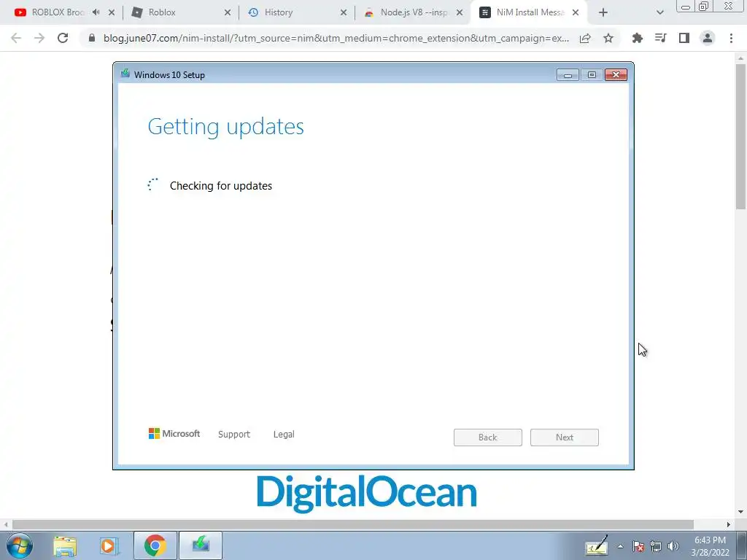Open the Chrome three-dot menu
The width and height of the screenshot is (747, 560).
tap(731, 38)
